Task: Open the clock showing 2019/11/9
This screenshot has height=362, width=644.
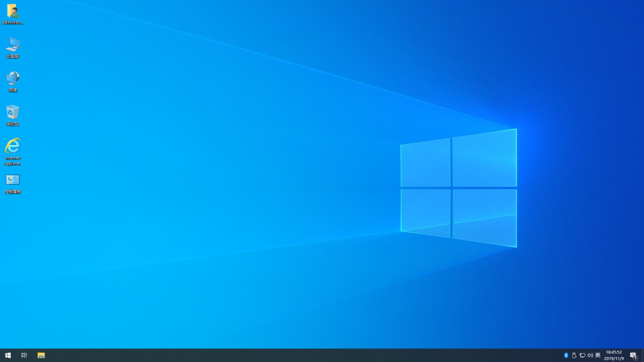Action: (x=614, y=356)
